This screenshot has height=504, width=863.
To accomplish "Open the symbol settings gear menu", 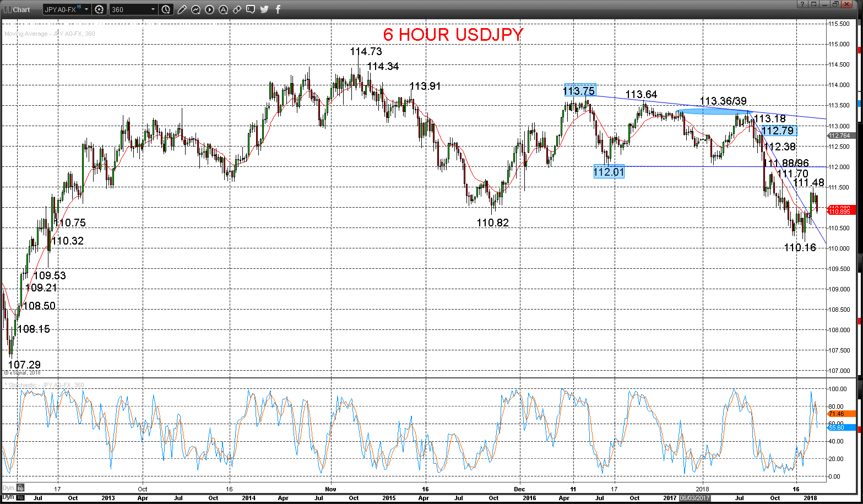I will click(99, 9).
